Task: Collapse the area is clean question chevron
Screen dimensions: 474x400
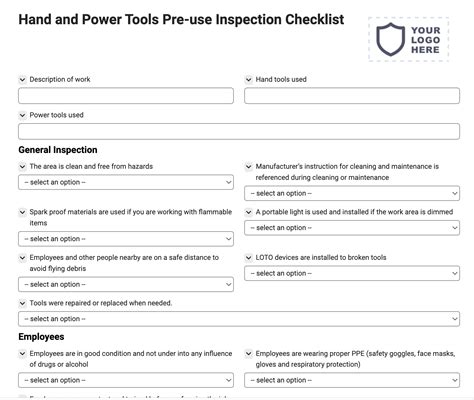Action: click(22, 167)
